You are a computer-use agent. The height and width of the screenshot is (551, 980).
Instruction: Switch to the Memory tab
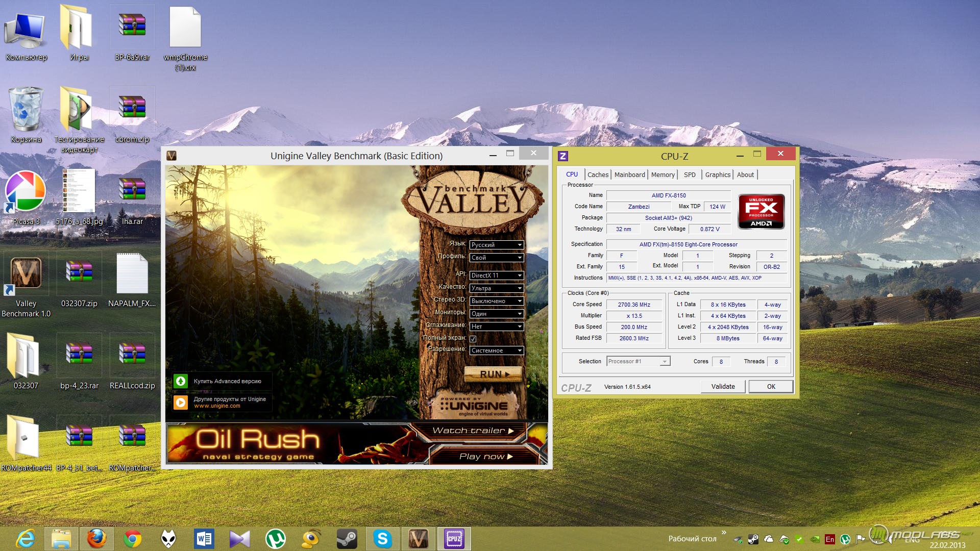tap(663, 174)
